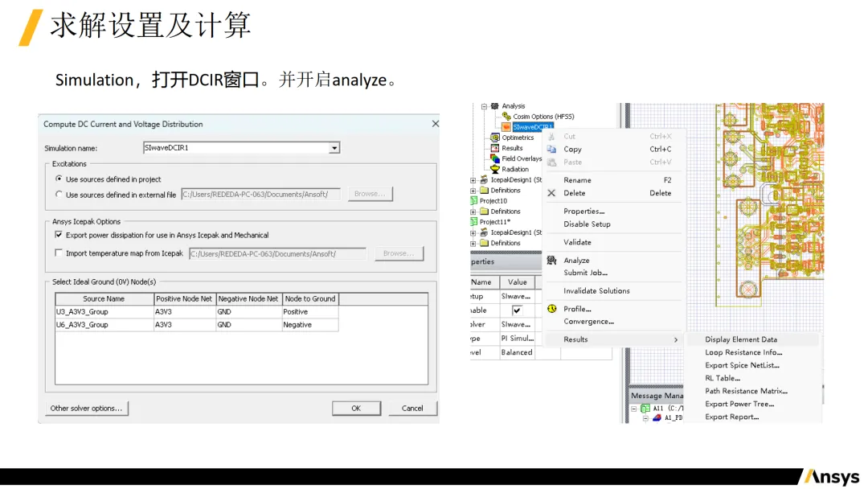The image size is (868, 489).
Task: Open Results submenu arrow in context menu
Action: 676,339
